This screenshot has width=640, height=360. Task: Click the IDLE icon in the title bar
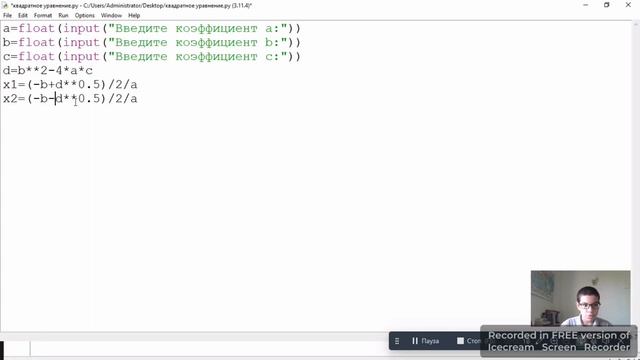[x=5, y=5]
